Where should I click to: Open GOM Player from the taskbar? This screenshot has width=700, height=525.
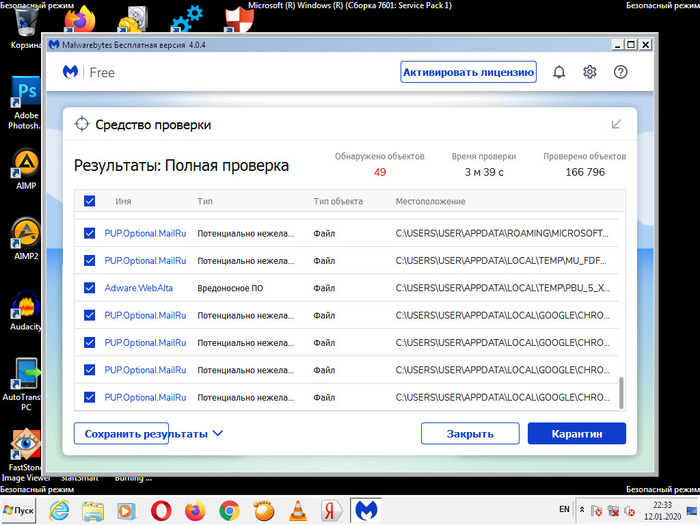pos(264,510)
